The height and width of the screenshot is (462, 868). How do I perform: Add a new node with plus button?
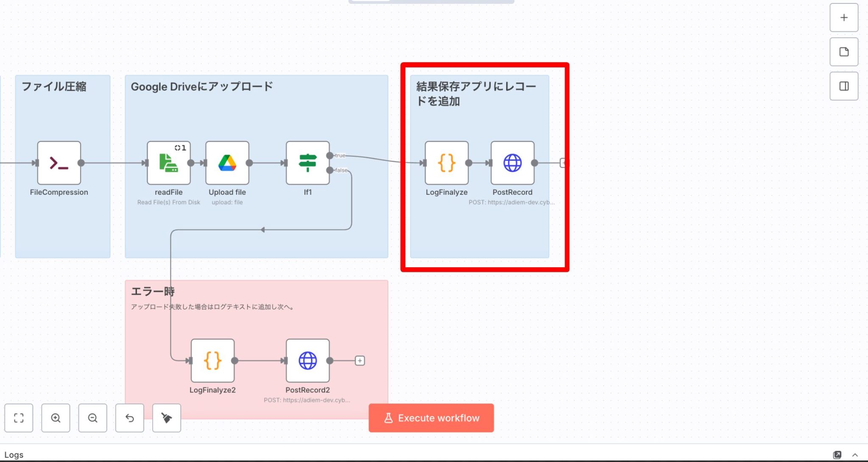coord(844,17)
